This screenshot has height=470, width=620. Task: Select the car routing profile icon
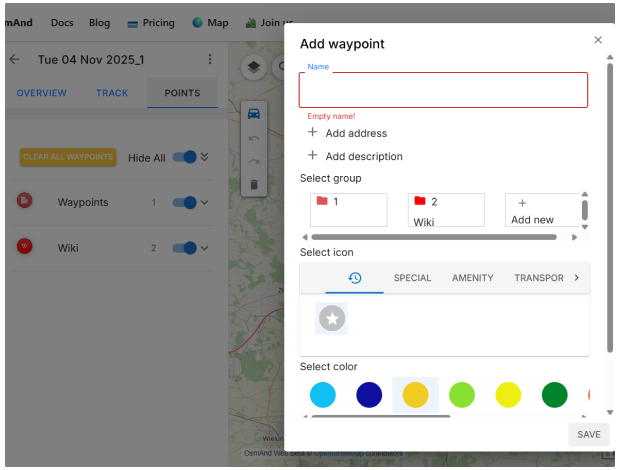pyautogui.click(x=254, y=113)
